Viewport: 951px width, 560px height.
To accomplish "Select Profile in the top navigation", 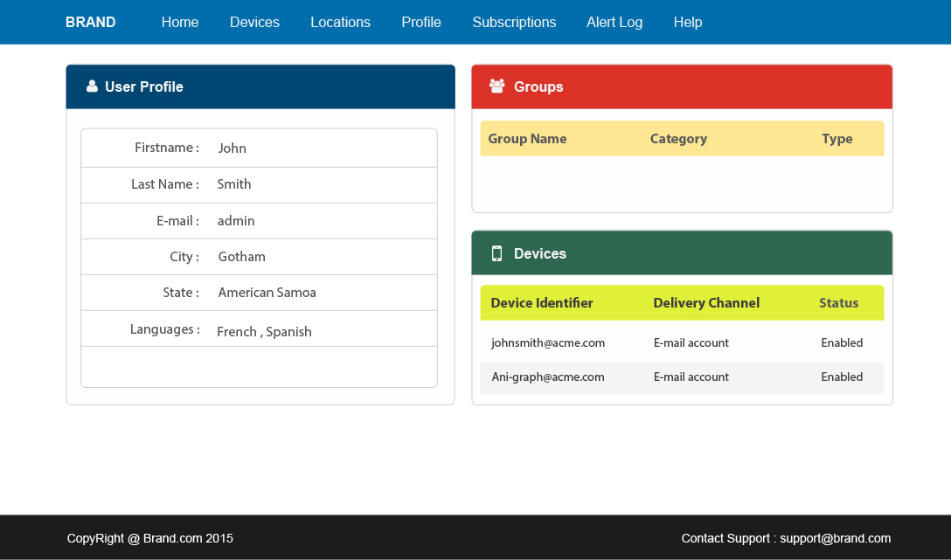I will [421, 22].
